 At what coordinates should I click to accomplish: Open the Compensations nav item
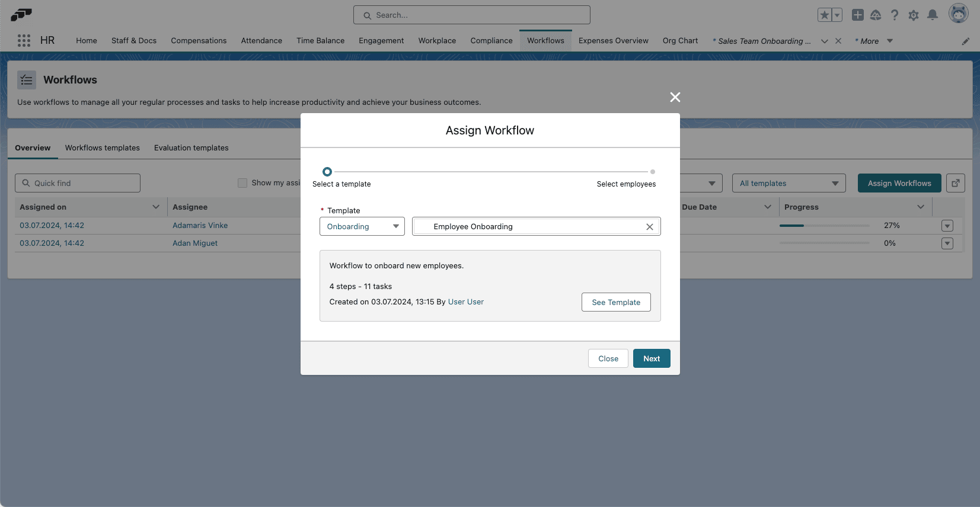tap(199, 41)
